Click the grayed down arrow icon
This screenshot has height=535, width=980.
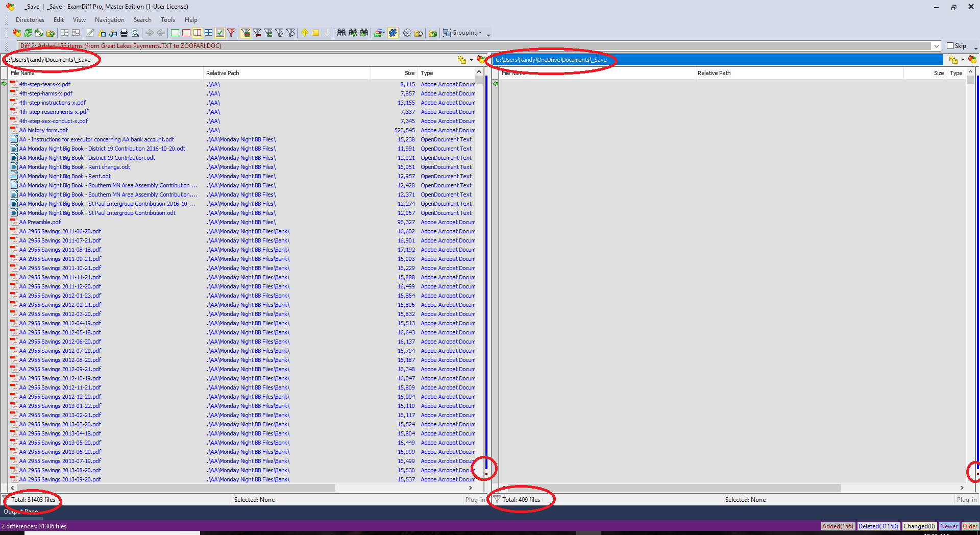pos(327,33)
